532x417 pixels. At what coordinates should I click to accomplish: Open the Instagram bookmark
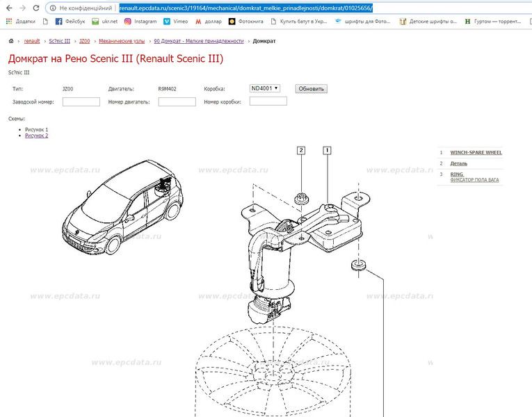(x=140, y=22)
